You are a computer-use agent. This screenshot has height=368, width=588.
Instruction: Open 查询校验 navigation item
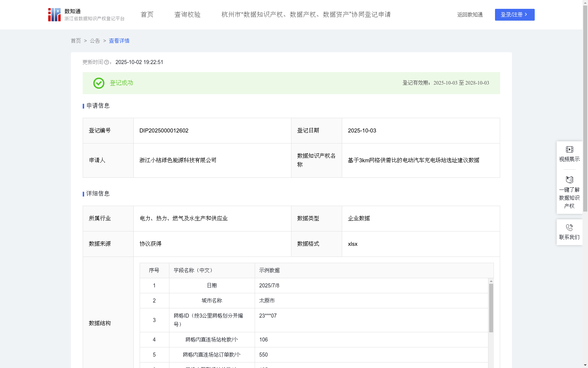pyautogui.click(x=187, y=15)
